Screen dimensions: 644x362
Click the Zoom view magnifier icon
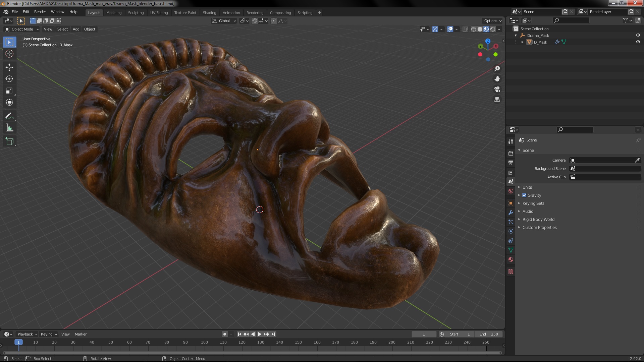497,69
